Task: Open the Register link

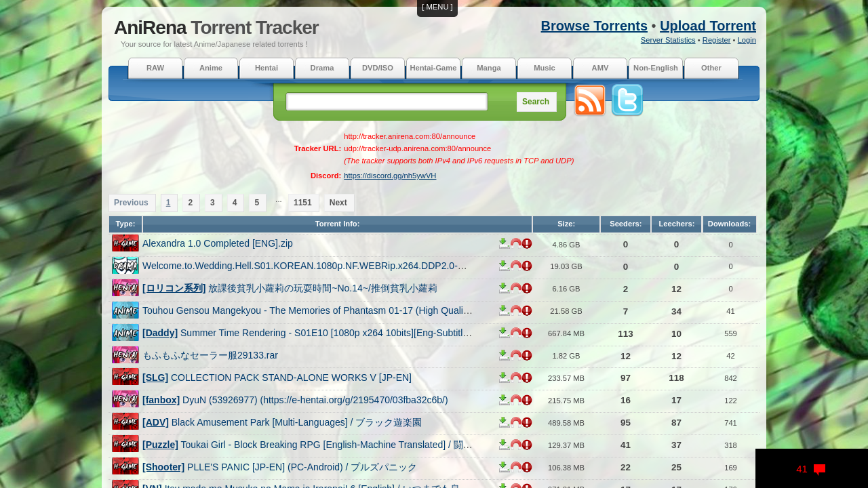Action: (x=716, y=40)
